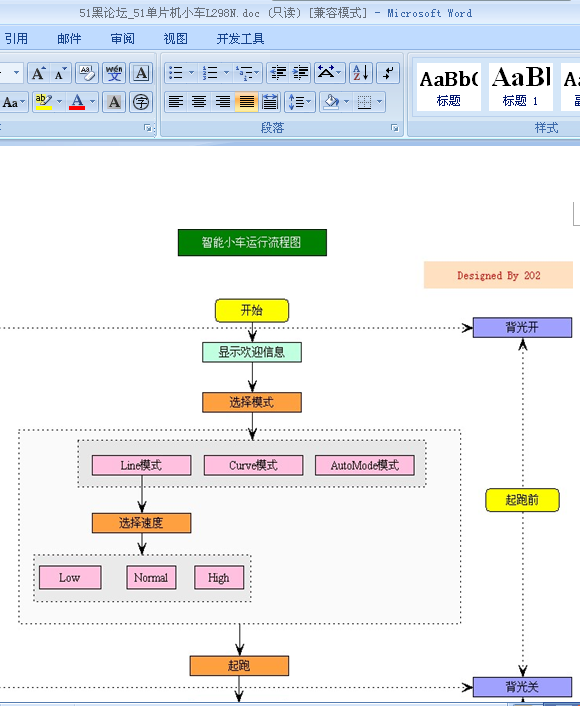Toggle character shading icon
The width and height of the screenshot is (580, 706).
[x=114, y=102]
